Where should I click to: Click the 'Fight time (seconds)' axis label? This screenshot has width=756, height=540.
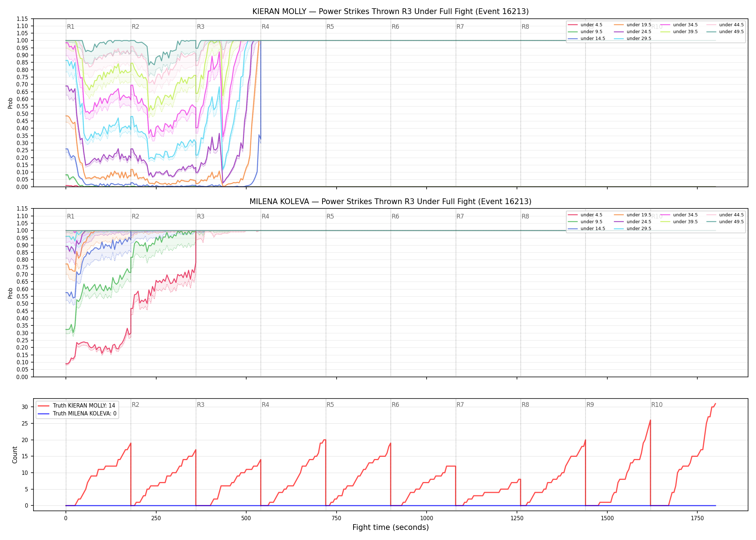click(390, 527)
